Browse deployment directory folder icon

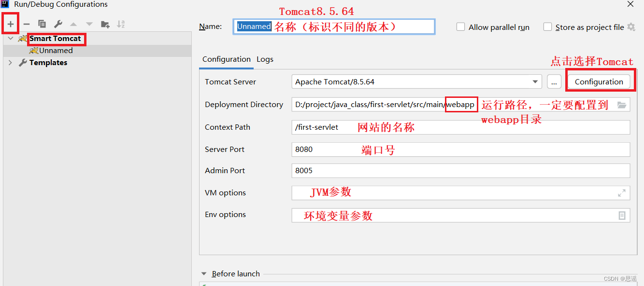pos(622,105)
